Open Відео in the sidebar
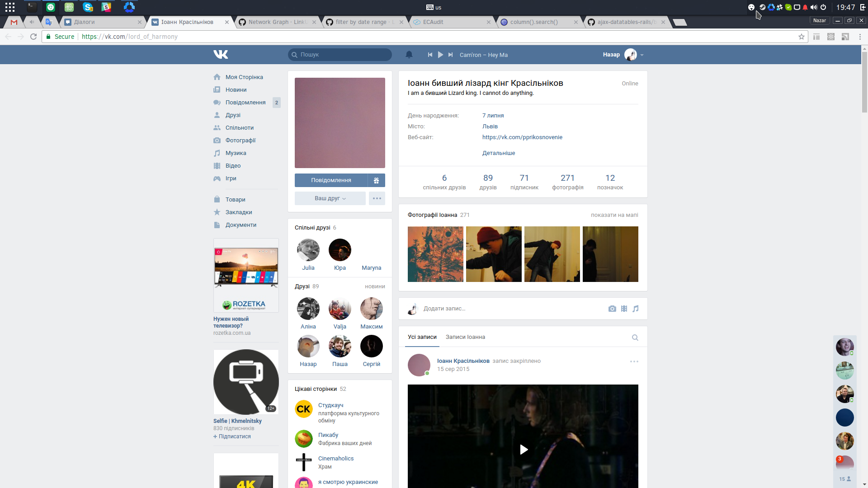 pyautogui.click(x=233, y=166)
